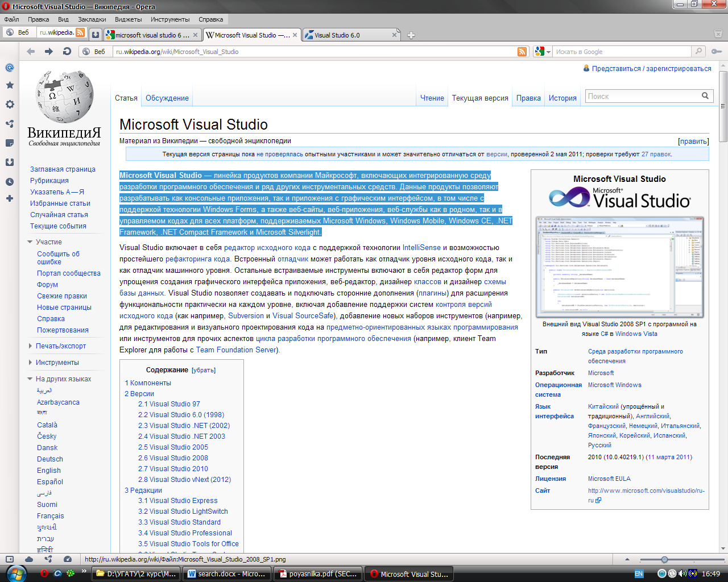Open the search engine dropdown next to Google icon
The height and width of the screenshot is (582, 728).
tap(548, 52)
